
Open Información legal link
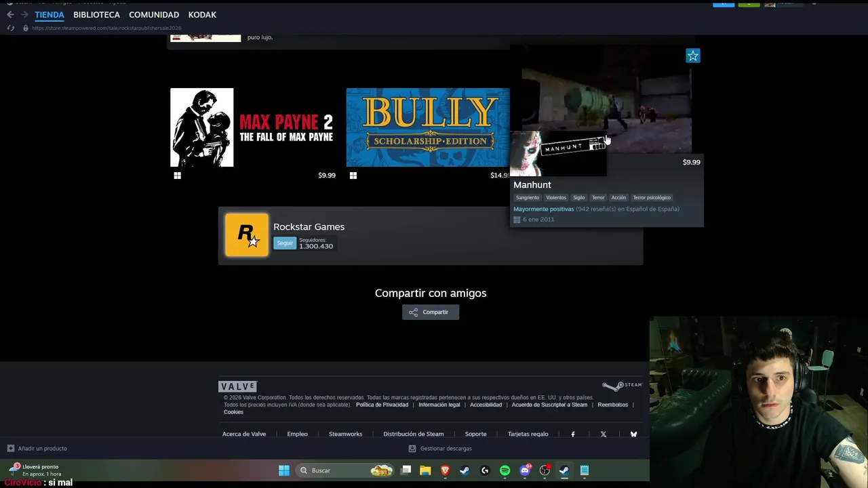(439, 405)
